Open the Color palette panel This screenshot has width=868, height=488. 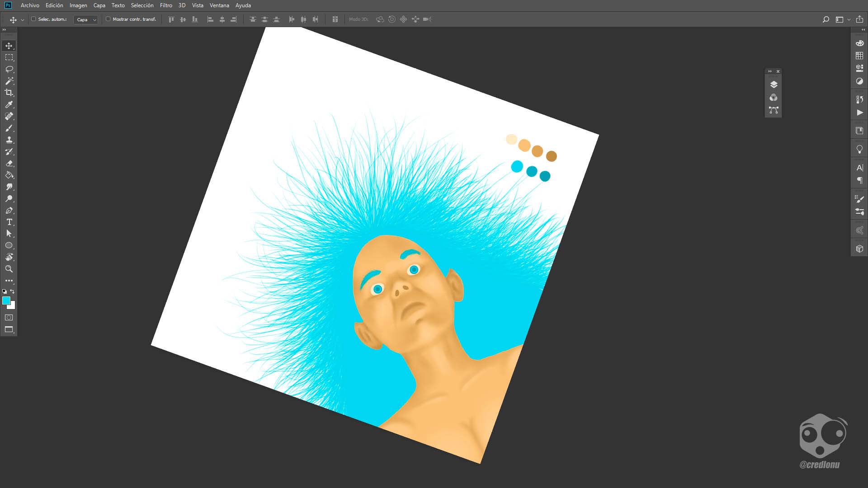pos(859,43)
